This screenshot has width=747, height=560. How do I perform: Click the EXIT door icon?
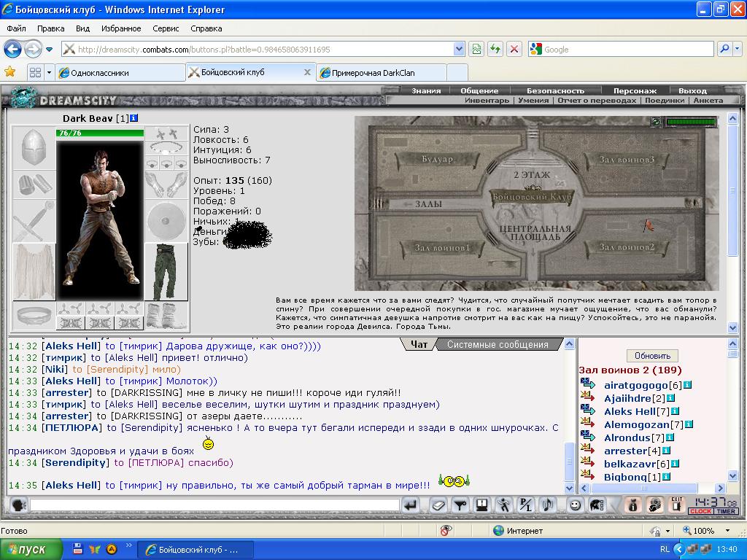(x=676, y=505)
